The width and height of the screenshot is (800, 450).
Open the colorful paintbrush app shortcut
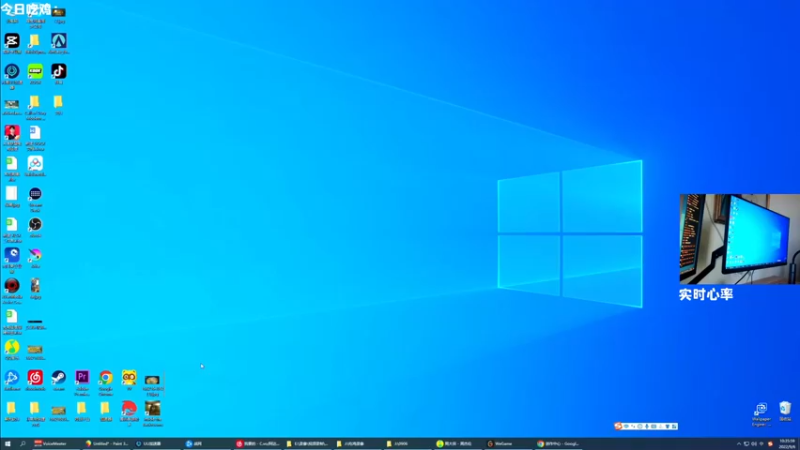35,255
